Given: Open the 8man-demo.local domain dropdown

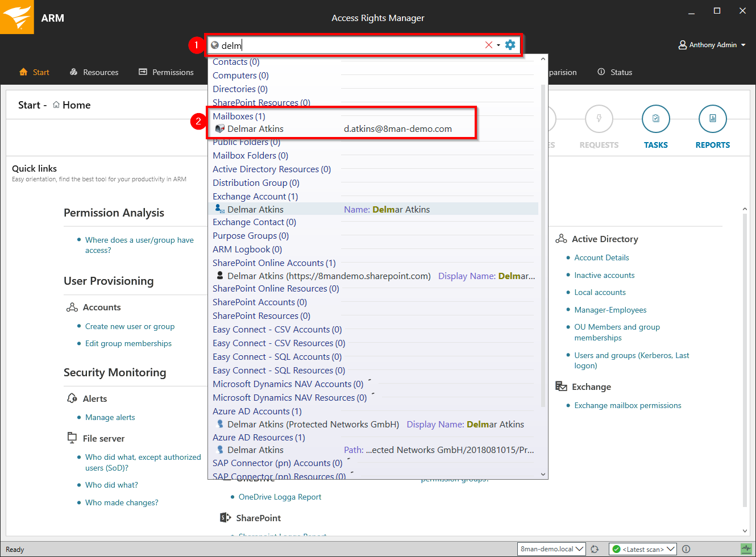Looking at the screenshot, I should coord(551,549).
